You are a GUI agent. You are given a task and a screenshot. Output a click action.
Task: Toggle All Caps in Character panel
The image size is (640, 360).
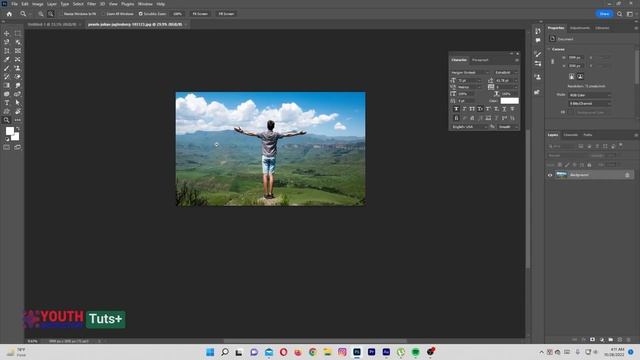click(472, 109)
